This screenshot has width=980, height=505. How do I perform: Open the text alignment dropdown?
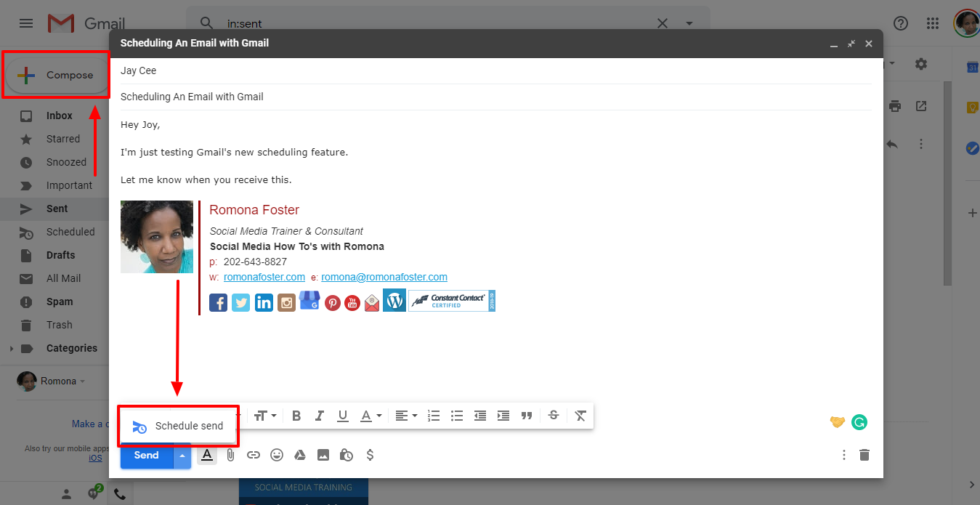[x=406, y=416]
